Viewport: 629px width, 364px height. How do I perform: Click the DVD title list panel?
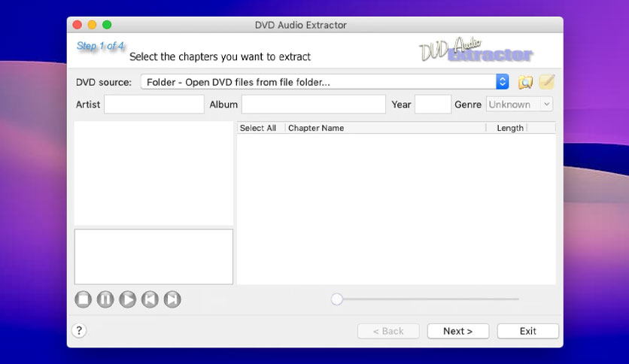(x=153, y=173)
